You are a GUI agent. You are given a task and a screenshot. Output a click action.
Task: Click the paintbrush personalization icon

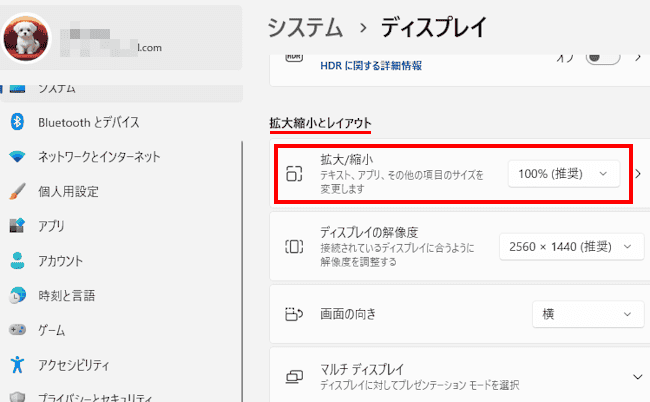17,191
